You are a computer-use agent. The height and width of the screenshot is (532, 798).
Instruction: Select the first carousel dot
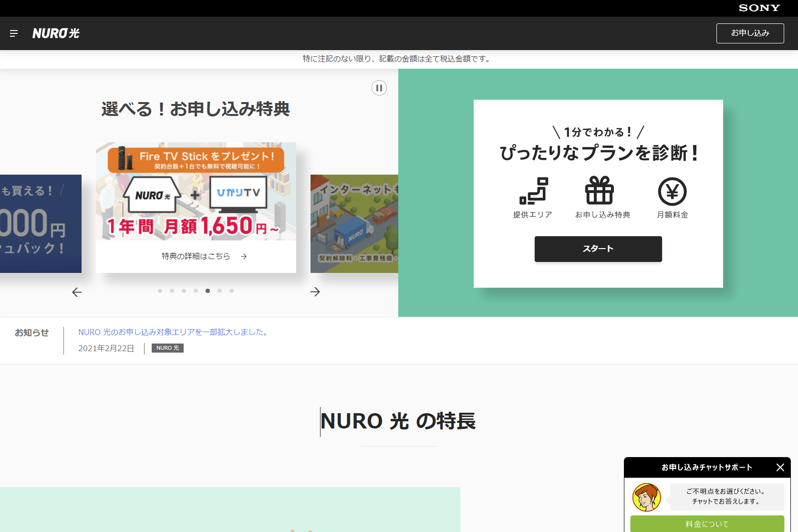[x=160, y=291]
